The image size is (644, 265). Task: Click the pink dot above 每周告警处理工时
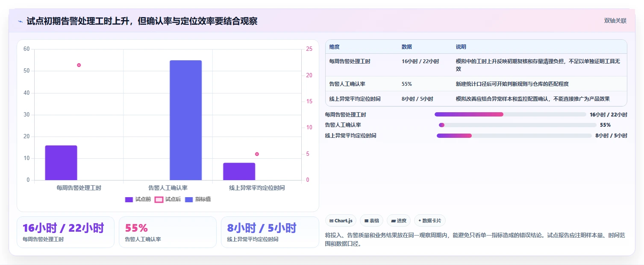point(79,65)
